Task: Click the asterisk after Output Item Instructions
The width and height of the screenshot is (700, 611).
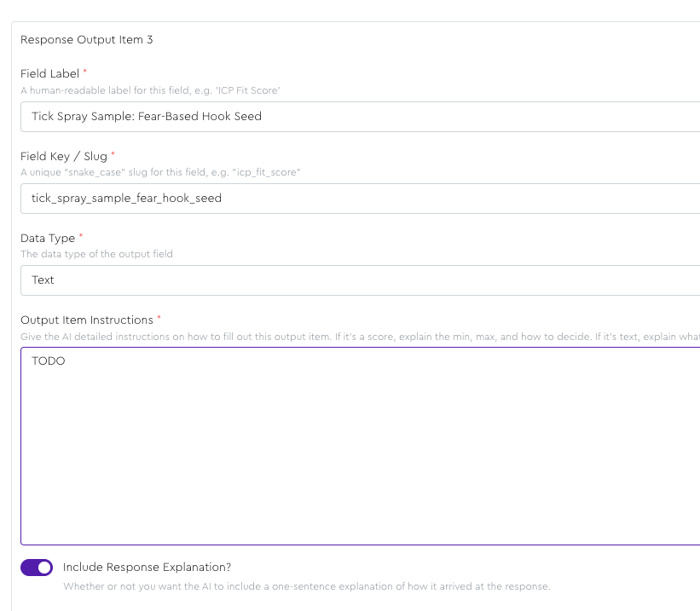Action: click(x=159, y=319)
